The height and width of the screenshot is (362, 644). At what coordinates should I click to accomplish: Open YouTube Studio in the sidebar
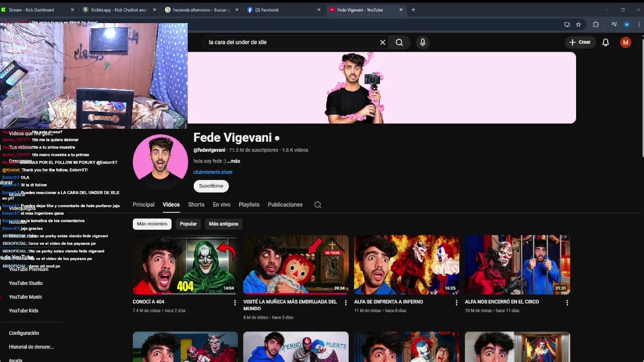click(x=26, y=283)
